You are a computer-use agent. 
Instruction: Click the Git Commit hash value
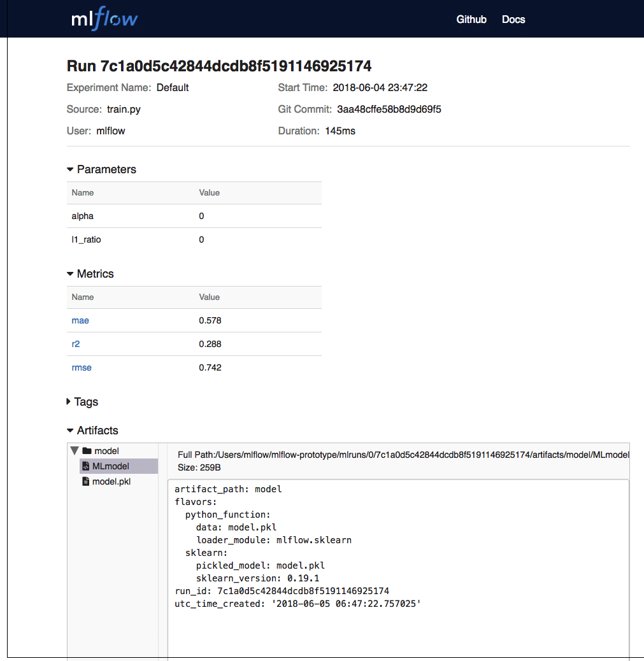click(389, 110)
